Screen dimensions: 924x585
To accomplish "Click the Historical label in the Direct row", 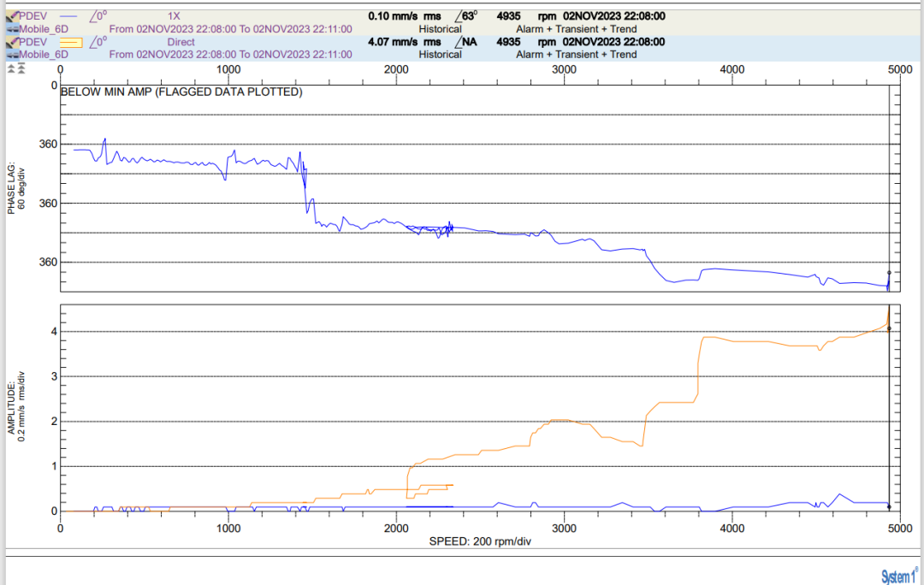I will [x=441, y=54].
